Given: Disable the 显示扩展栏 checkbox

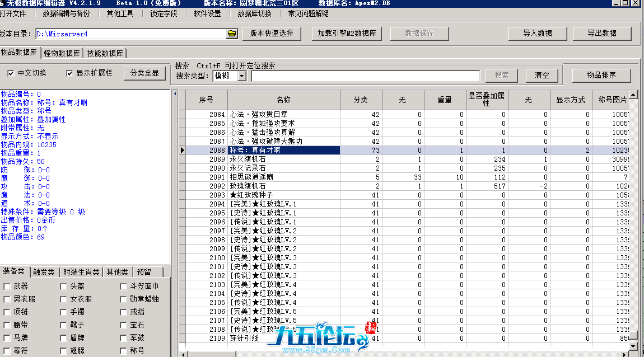Looking at the screenshot, I should 69,73.
